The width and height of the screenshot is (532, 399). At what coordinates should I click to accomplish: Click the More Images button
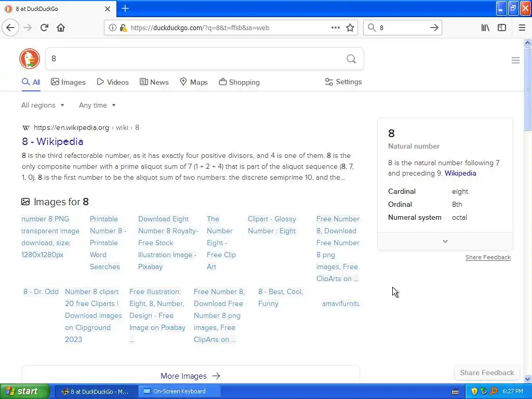tap(190, 376)
